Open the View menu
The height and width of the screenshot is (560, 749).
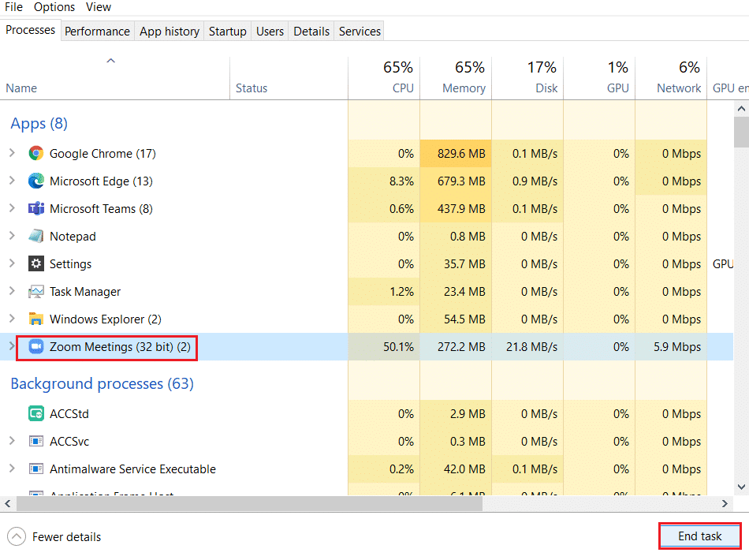[98, 7]
